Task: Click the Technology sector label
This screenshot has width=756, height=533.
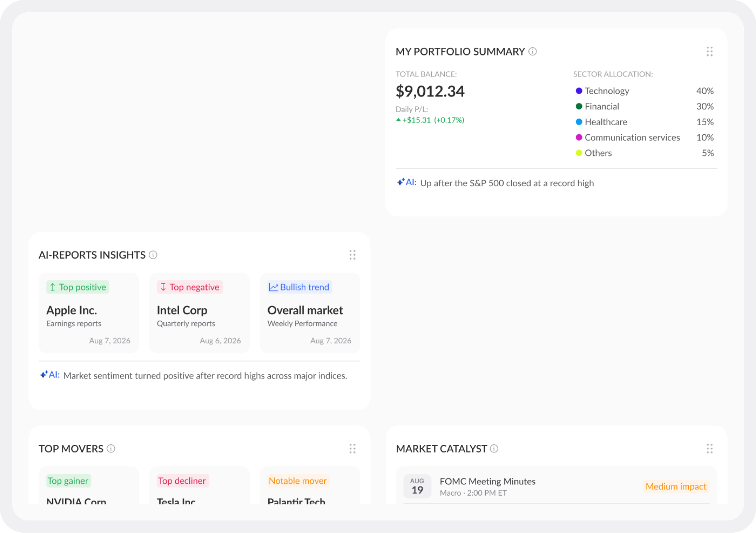Action: [607, 91]
